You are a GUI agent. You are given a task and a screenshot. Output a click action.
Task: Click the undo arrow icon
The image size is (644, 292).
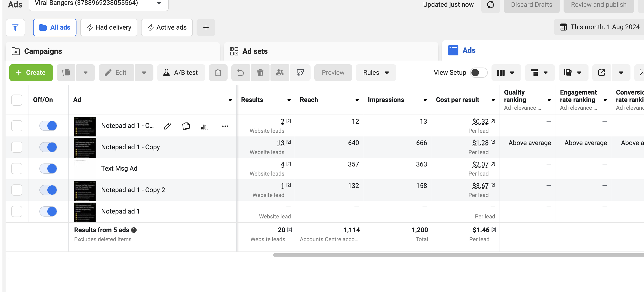click(x=240, y=73)
